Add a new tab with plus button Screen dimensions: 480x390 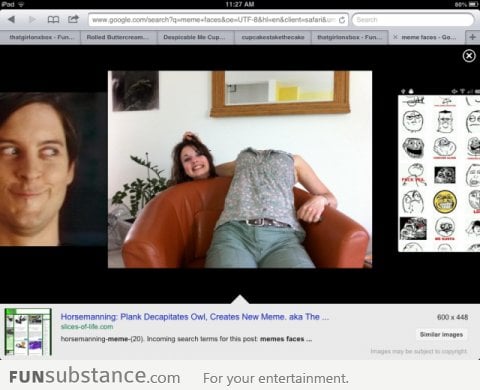(x=472, y=37)
